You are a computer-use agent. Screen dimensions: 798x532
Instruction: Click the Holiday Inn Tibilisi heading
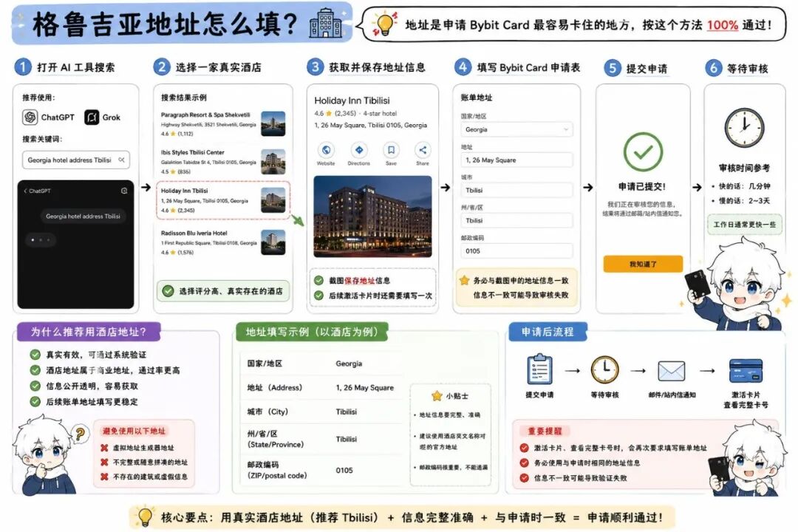pyautogui.click(x=352, y=100)
